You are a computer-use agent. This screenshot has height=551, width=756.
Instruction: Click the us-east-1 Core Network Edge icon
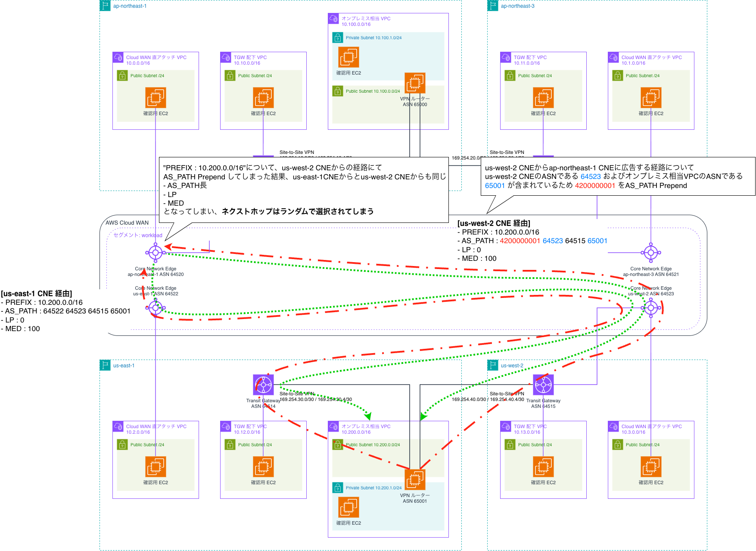pyautogui.click(x=156, y=308)
